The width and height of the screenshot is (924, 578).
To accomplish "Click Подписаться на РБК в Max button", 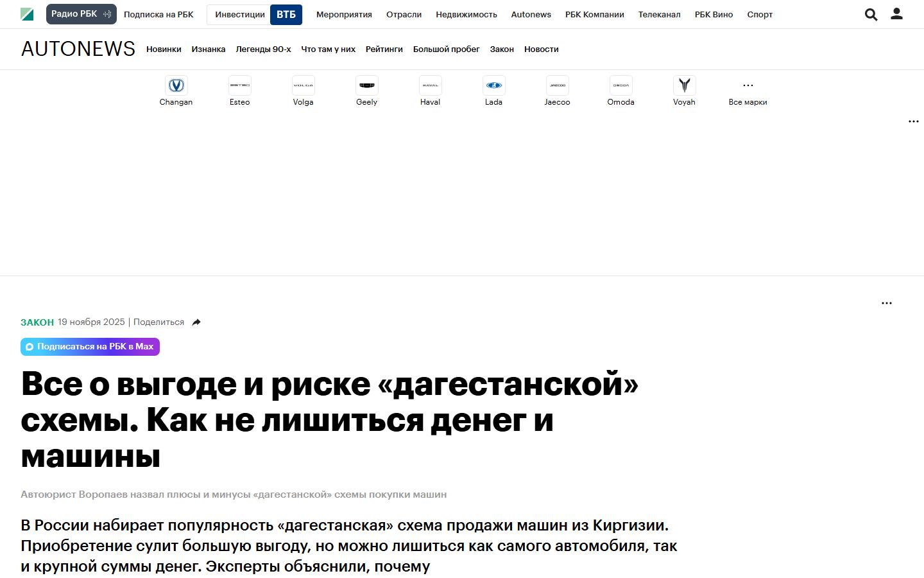I will pos(90,347).
